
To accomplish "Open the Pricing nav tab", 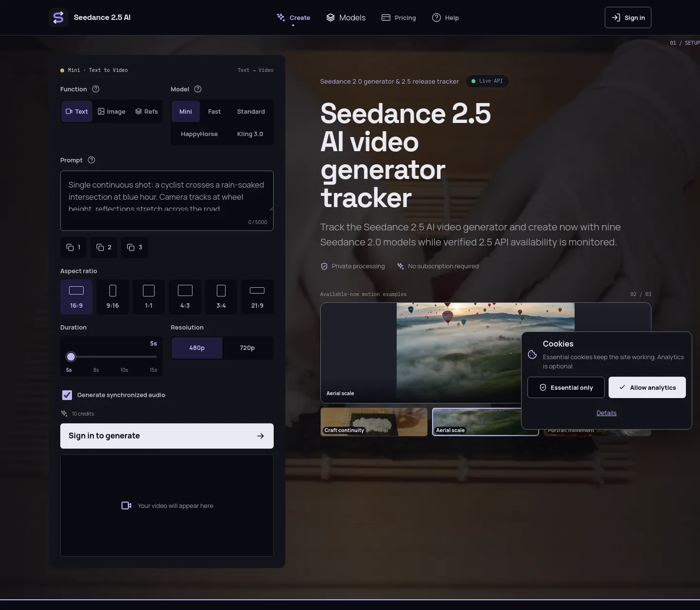I will pyautogui.click(x=399, y=17).
